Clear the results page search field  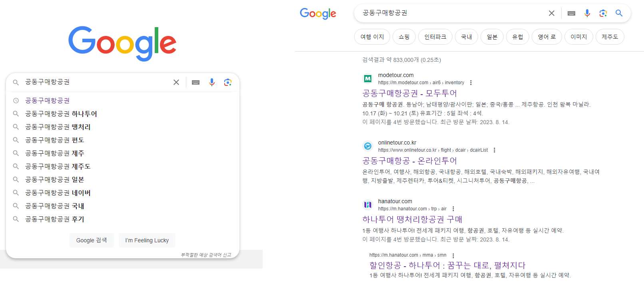[x=552, y=13]
